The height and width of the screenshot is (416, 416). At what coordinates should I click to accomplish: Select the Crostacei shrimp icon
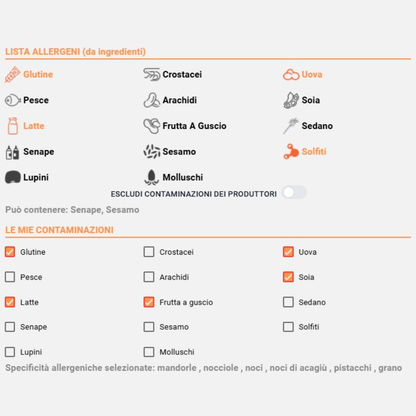coord(151,74)
